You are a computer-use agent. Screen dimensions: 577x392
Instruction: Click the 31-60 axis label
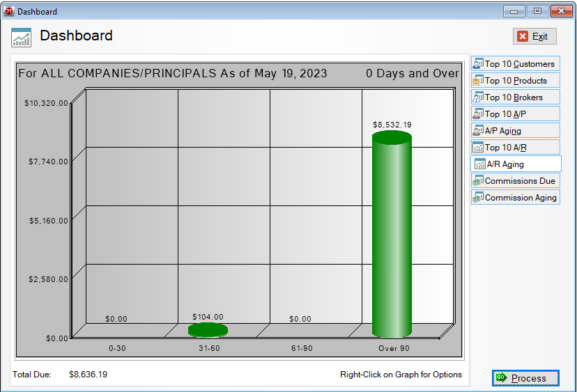(x=209, y=348)
